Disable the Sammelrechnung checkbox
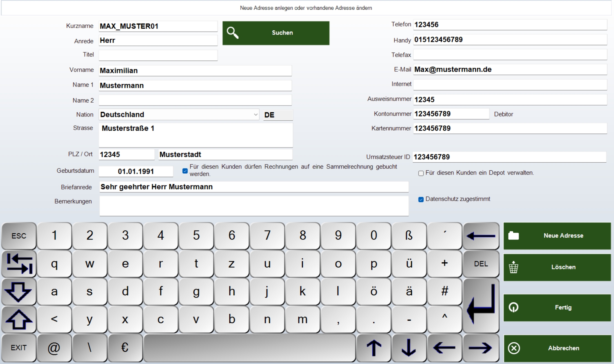The image size is (614, 364). [x=185, y=171]
